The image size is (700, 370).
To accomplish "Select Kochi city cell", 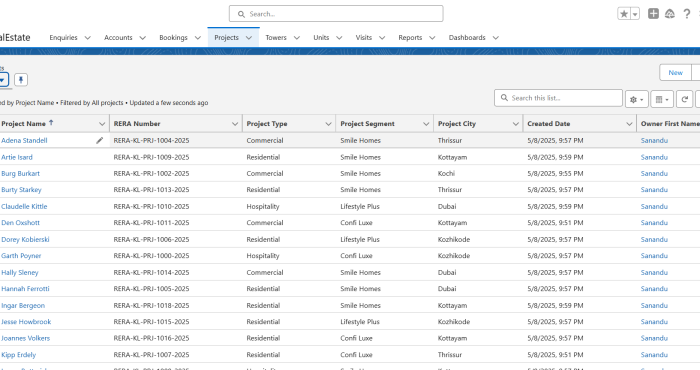I will click(446, 174).
